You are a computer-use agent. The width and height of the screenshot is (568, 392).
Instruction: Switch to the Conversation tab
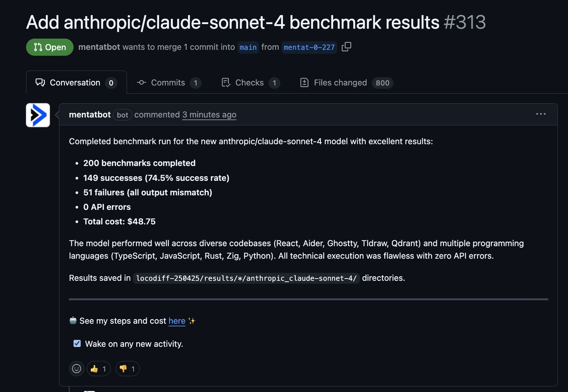(x=76, y=83)
